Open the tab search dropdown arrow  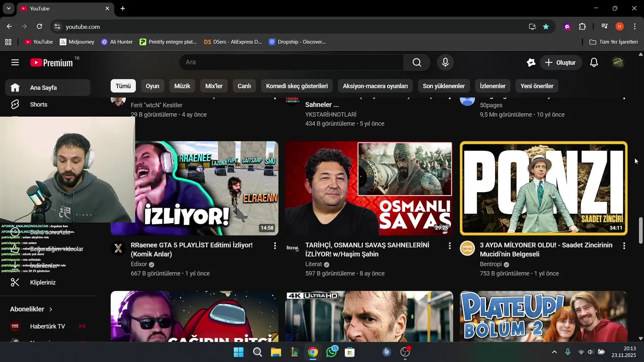point(9,9)
